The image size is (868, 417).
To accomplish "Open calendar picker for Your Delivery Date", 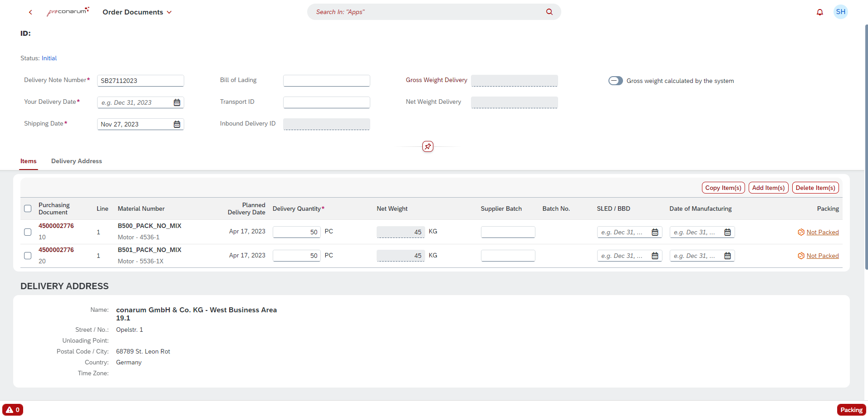I will (x=177, y=102).
